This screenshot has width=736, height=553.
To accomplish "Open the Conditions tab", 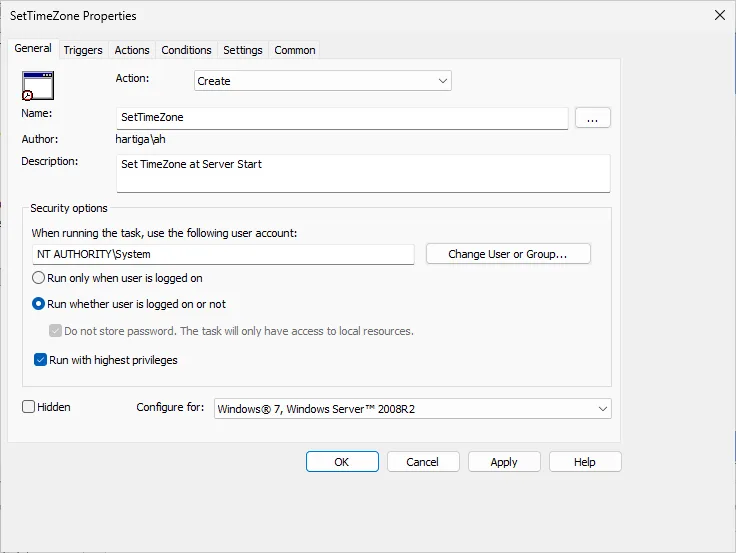I will 186,50.
